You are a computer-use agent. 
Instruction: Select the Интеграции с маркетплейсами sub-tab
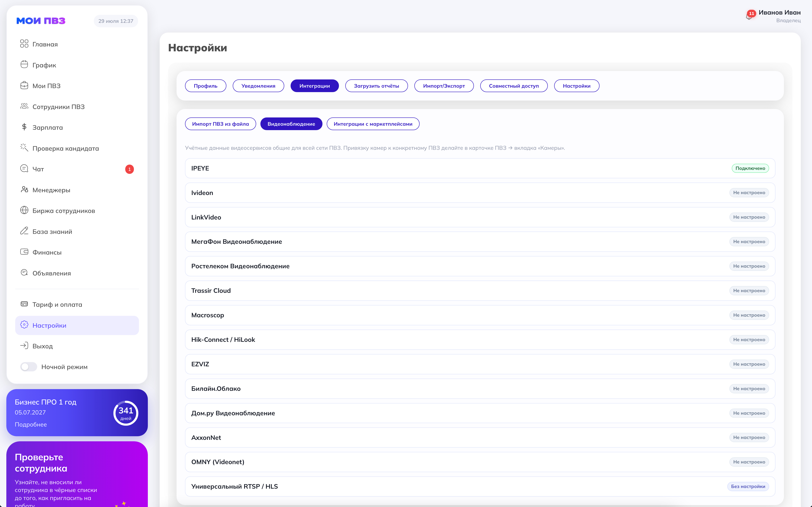click(x=373, y=124)
